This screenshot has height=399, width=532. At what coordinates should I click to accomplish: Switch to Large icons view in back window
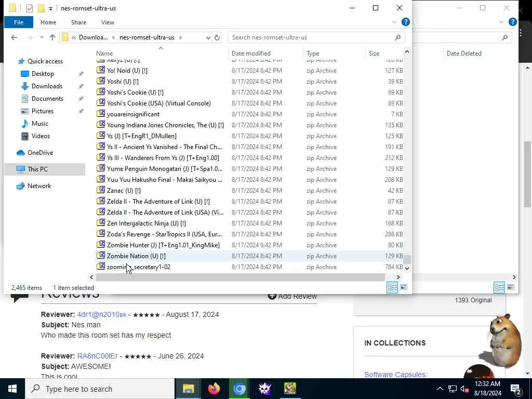pyautogui.click(x=511, y=288)
